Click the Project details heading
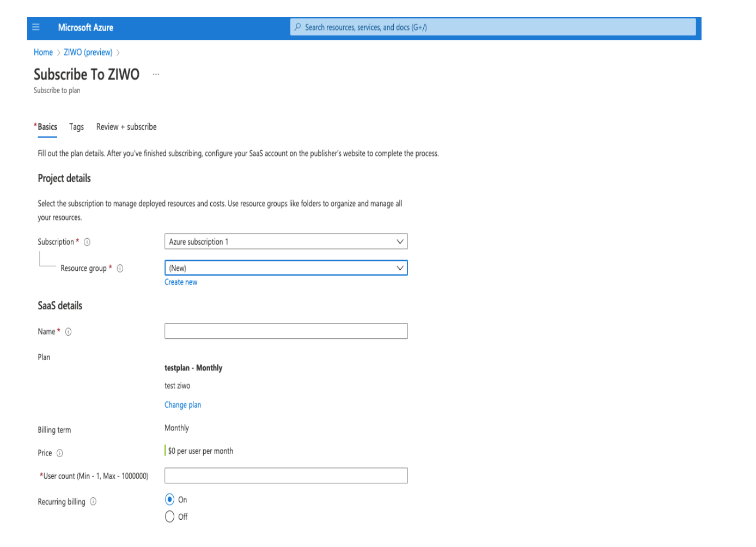Viewport: 756px width, 547px height. (x=64, y=178)
